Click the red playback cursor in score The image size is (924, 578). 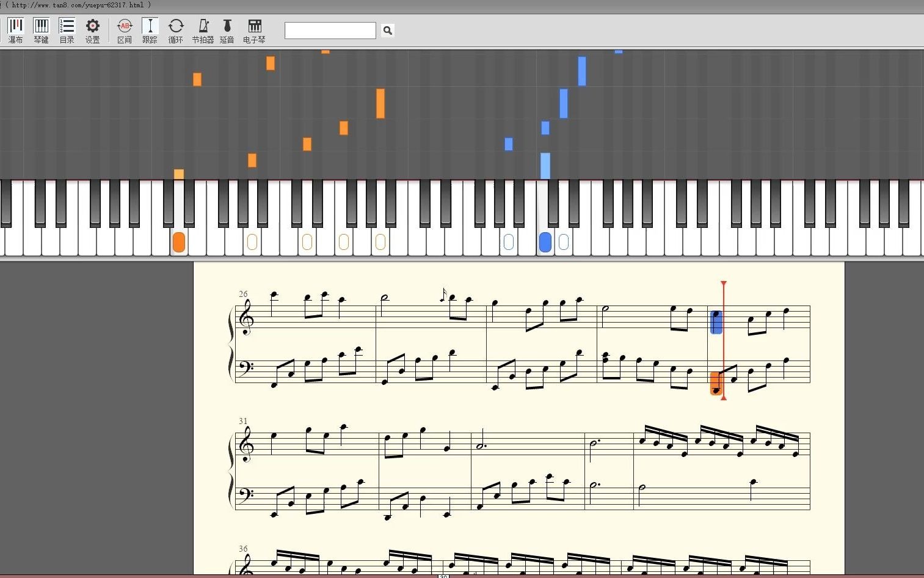pos(724,340)
